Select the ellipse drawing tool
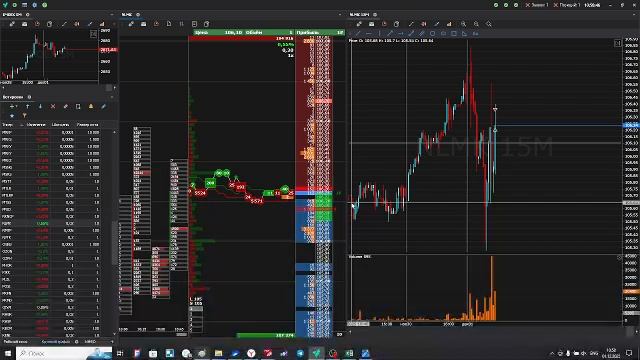This screenshot has width=640, height=360. (x=433, y=33)
